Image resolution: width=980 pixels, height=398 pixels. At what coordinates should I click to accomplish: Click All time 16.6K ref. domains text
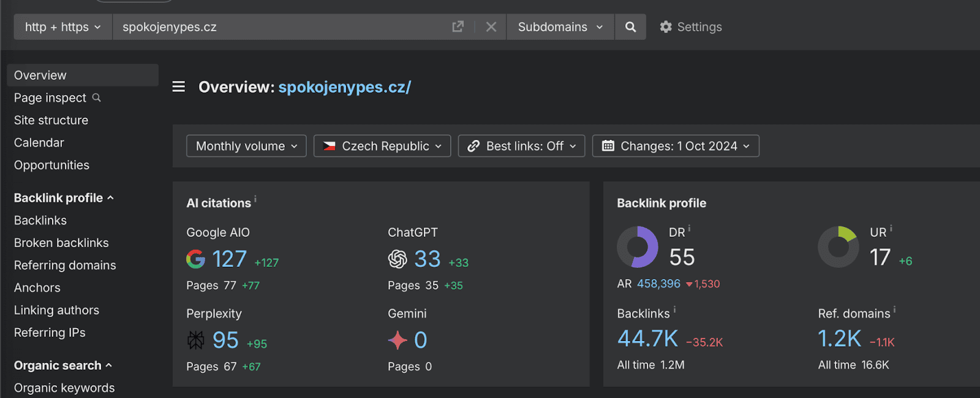854,365
